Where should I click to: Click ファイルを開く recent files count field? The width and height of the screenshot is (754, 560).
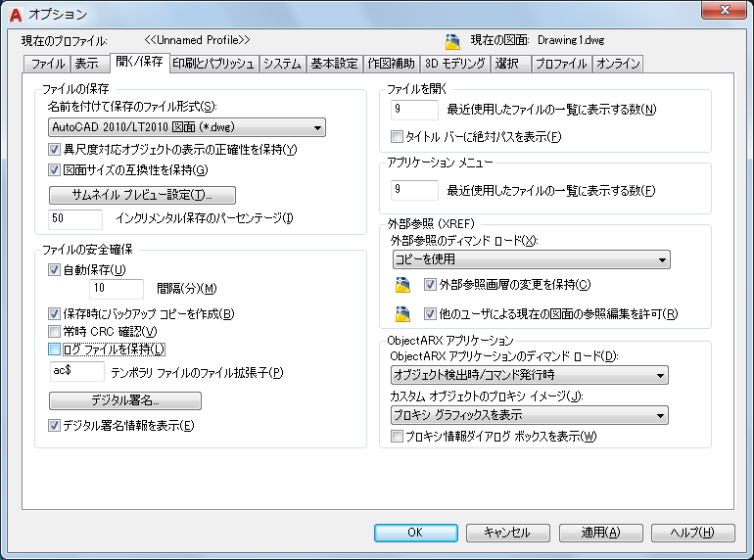point(414,109)
